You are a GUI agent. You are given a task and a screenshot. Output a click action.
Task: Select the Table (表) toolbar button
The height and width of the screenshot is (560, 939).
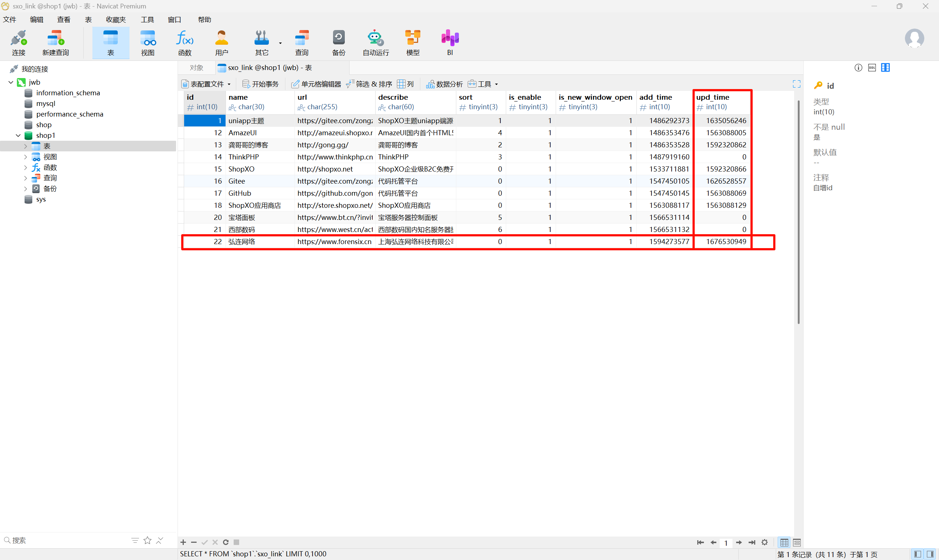pyautogui.click(x=111, y=43)
